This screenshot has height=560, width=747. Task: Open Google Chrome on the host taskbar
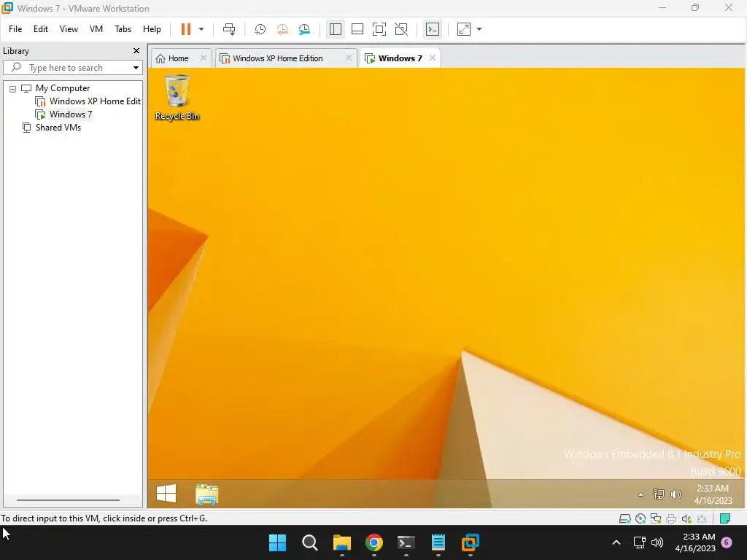[374, 542]
